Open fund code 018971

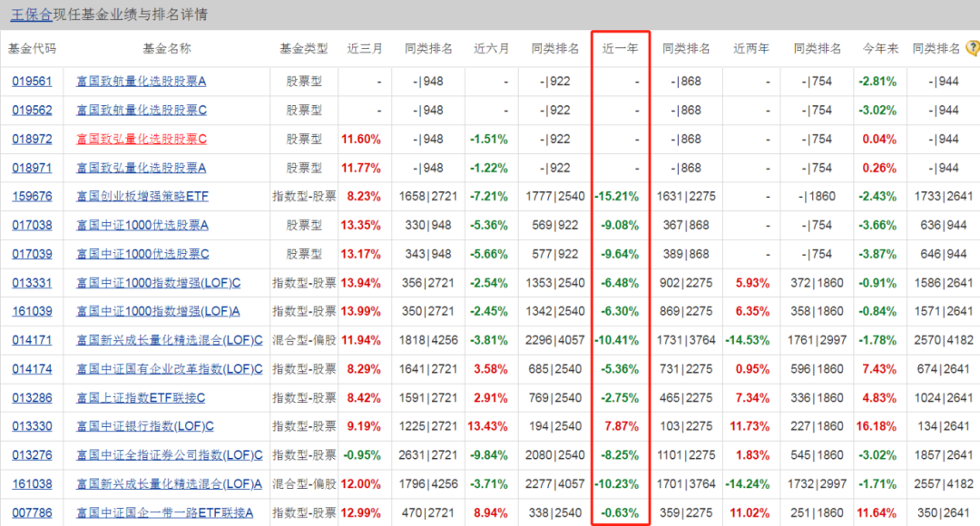pyautogui.click(x=32, y=168)
